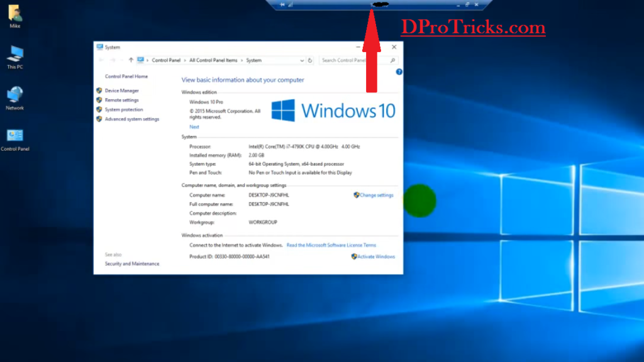Click the Computer name value DESKTOP-J9CNFHL
The image size is (644, 362).
[269, 195]
